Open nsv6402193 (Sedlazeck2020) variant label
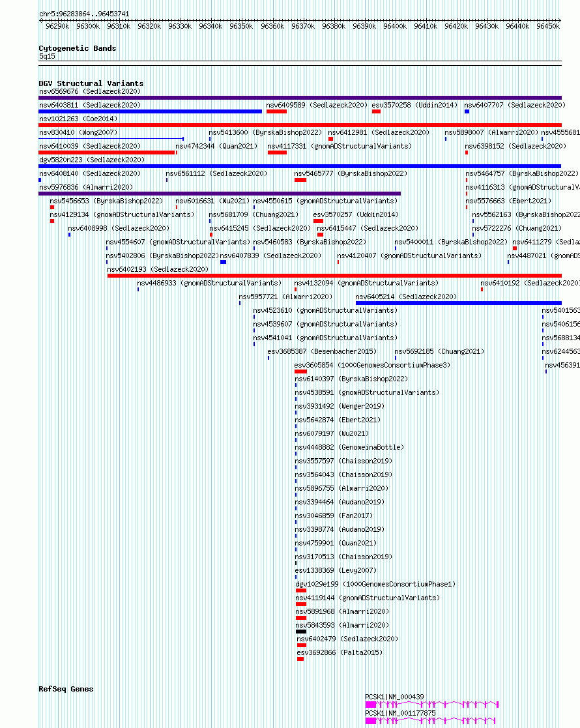The width and height of the screenshot is (580, 728). (158, 269)
